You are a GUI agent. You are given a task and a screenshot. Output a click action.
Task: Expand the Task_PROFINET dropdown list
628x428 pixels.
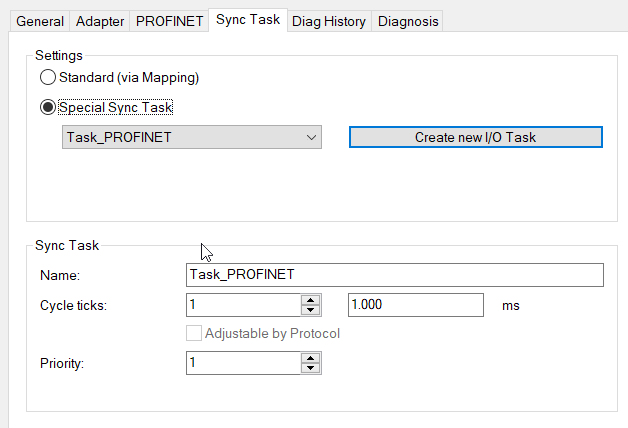[191, 137]
